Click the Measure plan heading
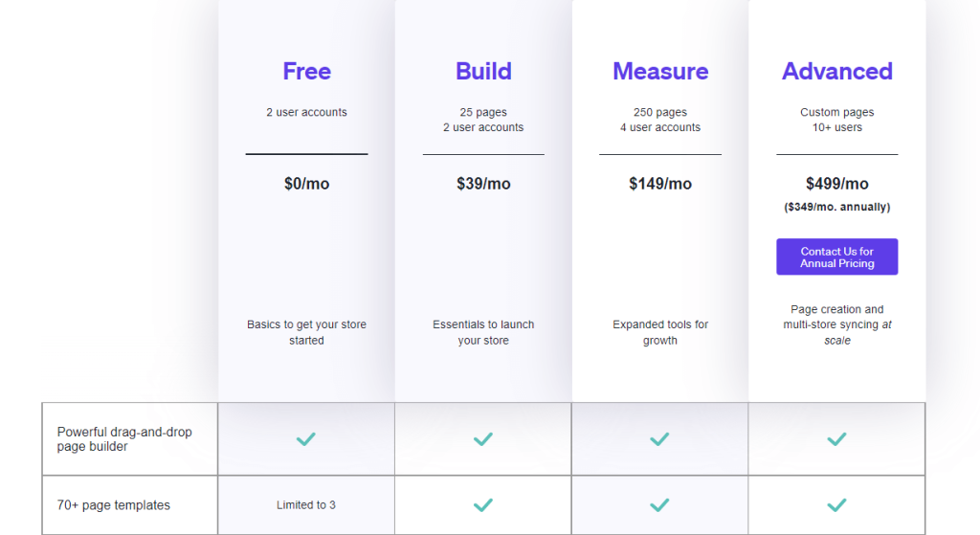980x535 pixels. (x=660, y=72)
